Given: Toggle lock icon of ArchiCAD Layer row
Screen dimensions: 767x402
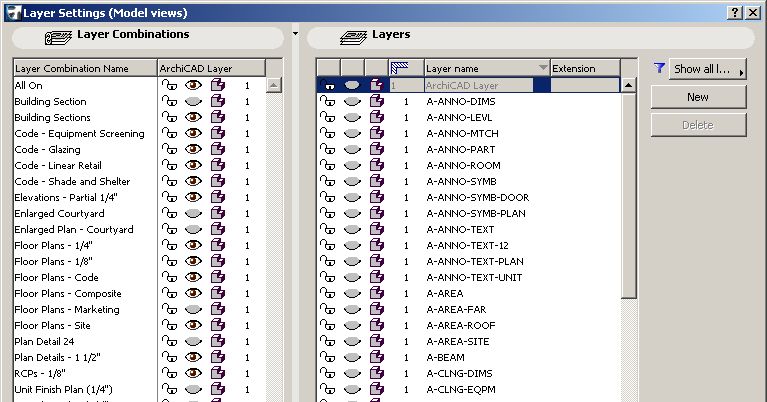Looking at the screenshot, I should pyautogui.click(x=328, y=85).
